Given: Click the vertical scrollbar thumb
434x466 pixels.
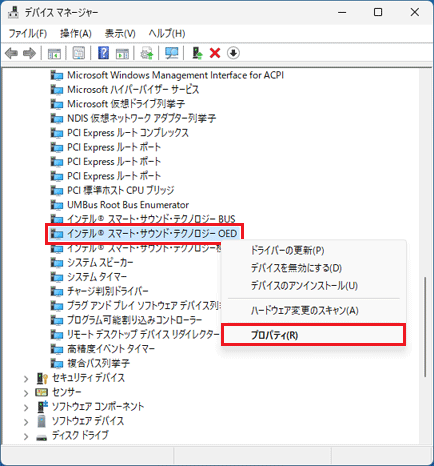Looking at the screenshot, I should click(425, 327).
